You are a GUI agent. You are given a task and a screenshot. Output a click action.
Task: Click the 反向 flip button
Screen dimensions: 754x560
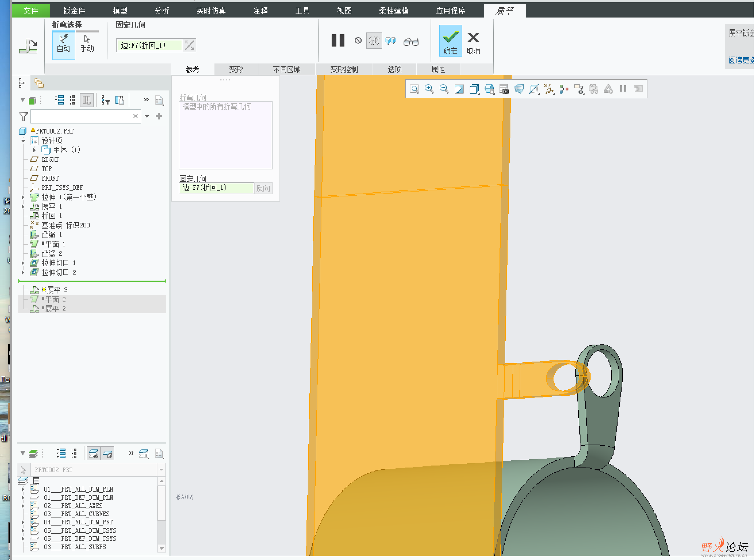pos(263,188)
